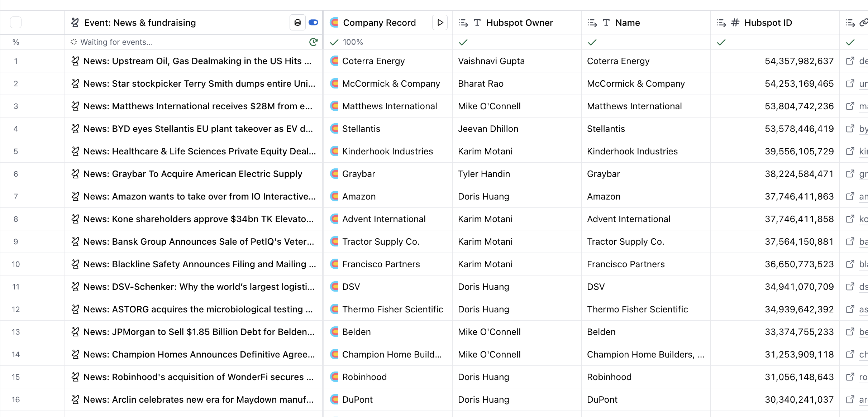Open external link icon for Tractor Supply Co. row
The image size is (868, 417).
[850, 241]
